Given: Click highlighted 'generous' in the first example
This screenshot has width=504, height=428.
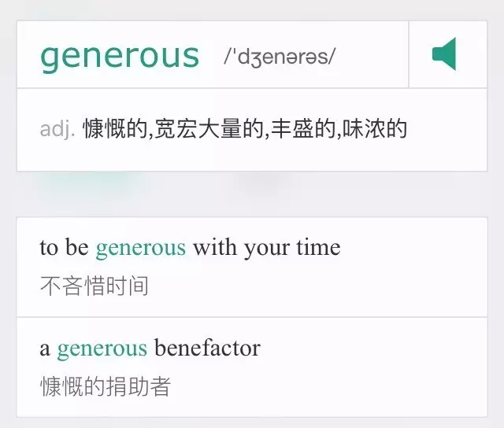Looking at the screenshot, I should click(141, 249).
